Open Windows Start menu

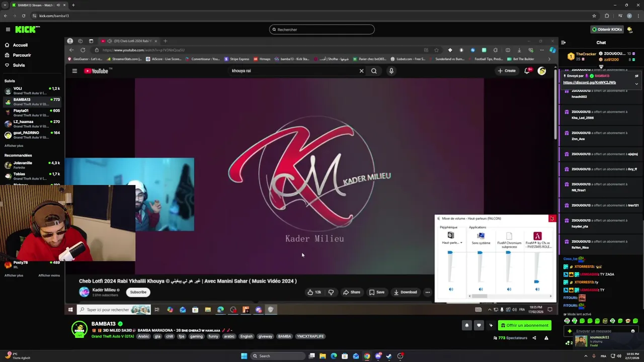tap(244, 356)
